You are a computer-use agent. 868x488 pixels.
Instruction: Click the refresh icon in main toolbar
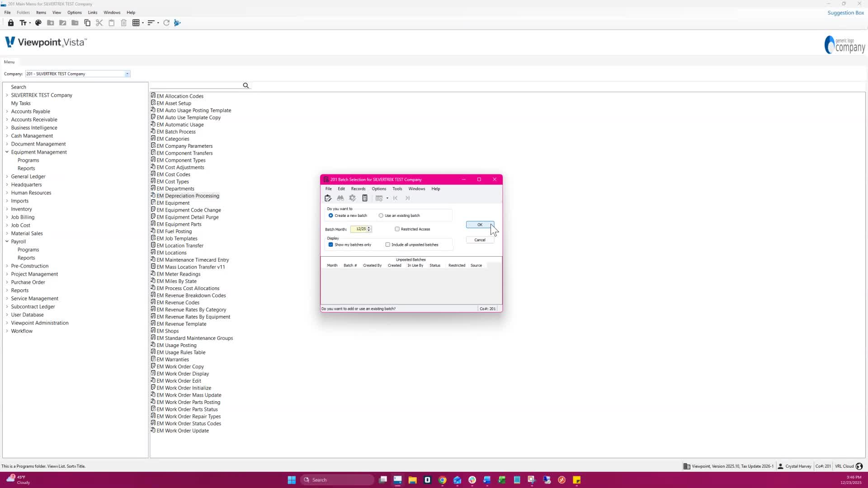tap(166, 23)
